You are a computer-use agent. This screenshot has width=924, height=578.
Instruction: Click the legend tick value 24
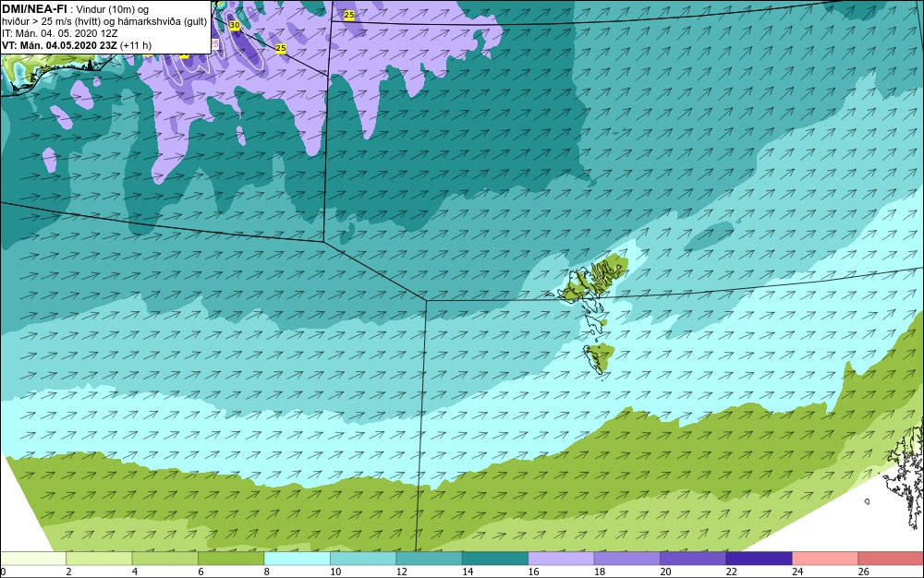tap(797, 572)
